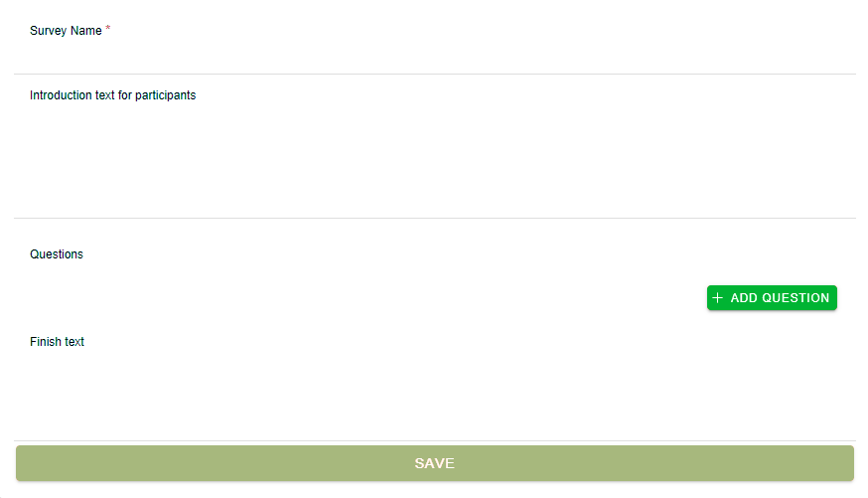Click the Questions section heading
The width and height of the screenshot is (868, 498).
pyautogui.click(x=57, y=254)
